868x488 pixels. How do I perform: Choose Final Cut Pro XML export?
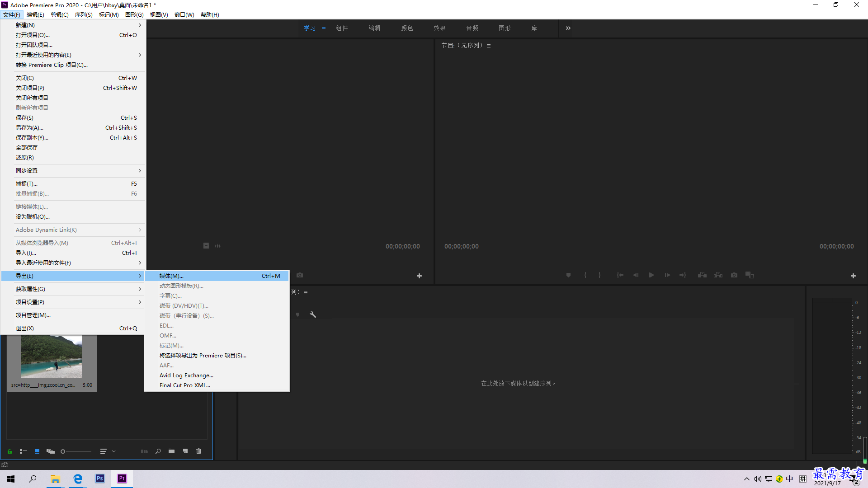pyautogui.click(x=217, y=385)
